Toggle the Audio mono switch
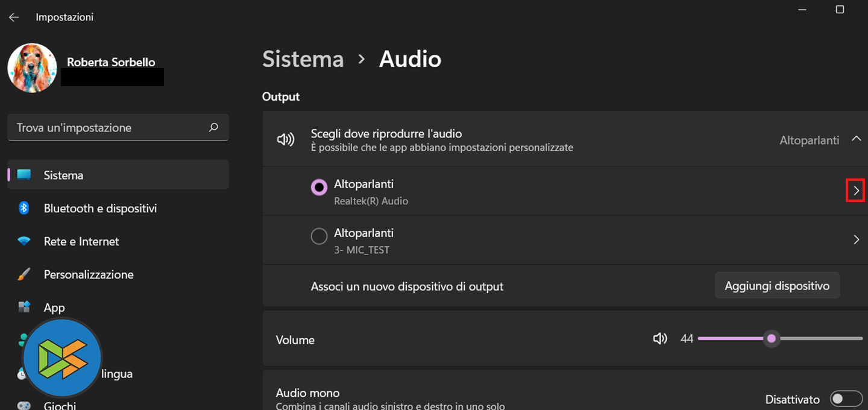The height and width of the screenshot is (410, 868). [846, 399]
